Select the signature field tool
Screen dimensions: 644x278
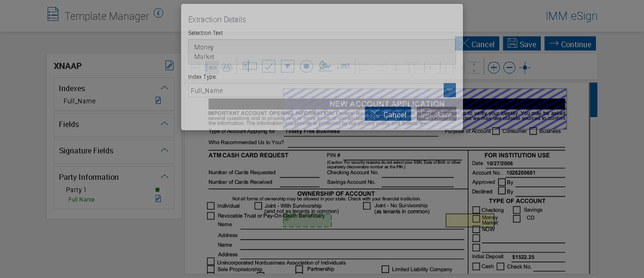pos(325,67)
